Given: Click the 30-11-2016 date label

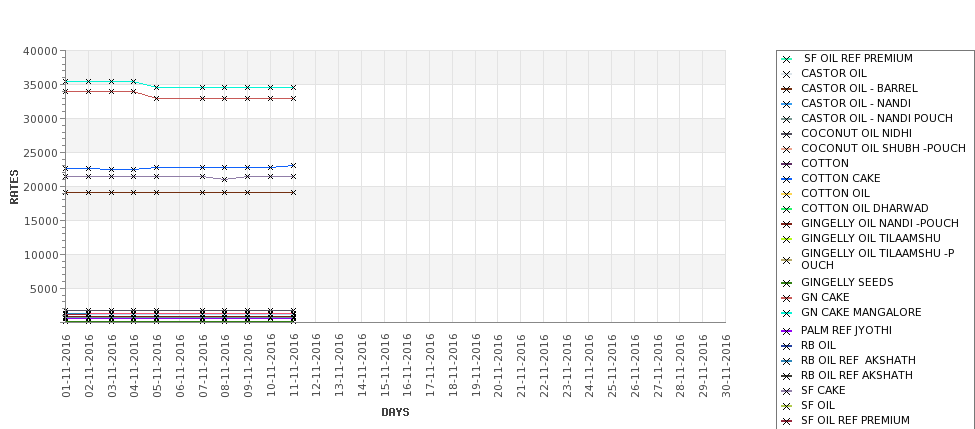Looking at the screenshot, I should pos(726,366).
